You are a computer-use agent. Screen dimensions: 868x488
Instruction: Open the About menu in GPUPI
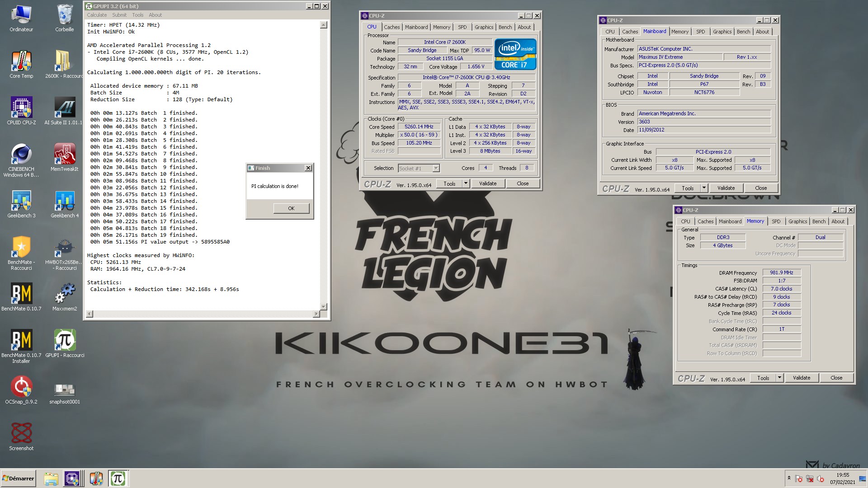tap(155, 15)
